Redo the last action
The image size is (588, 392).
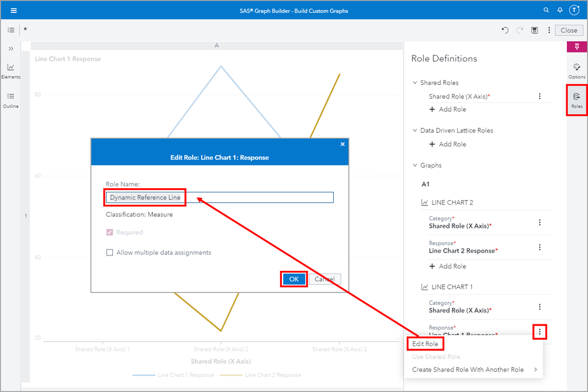(520, 31)
